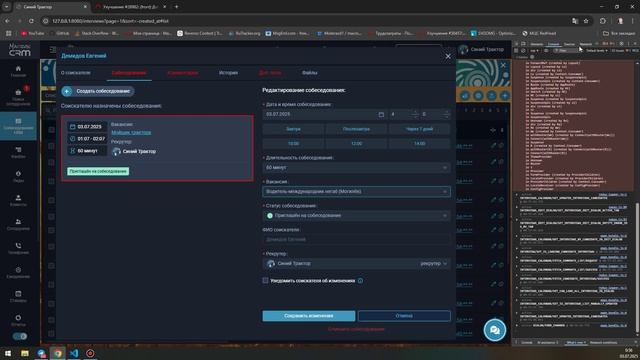Open employee search in the sidebar

pyautogui.click(x=18, y=97)
